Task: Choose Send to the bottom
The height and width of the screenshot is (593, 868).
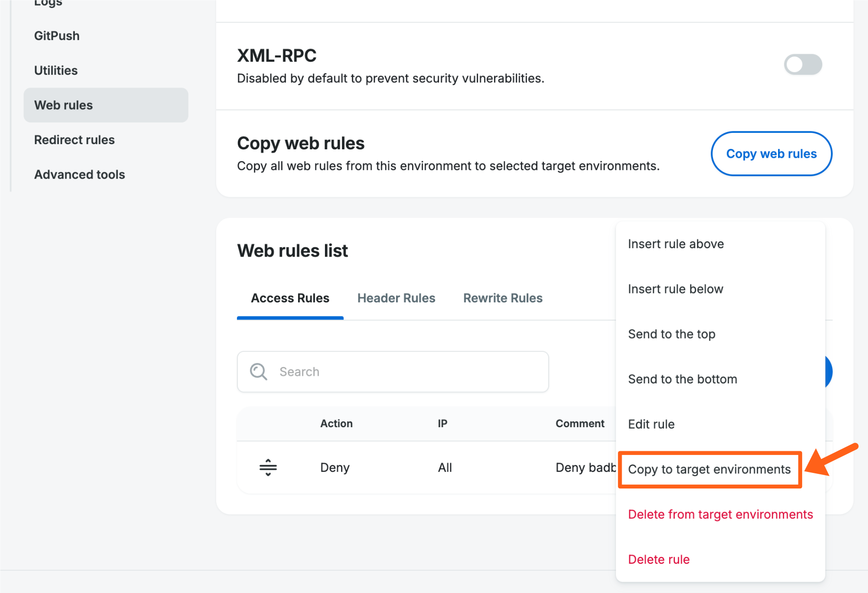Action: 682,379
